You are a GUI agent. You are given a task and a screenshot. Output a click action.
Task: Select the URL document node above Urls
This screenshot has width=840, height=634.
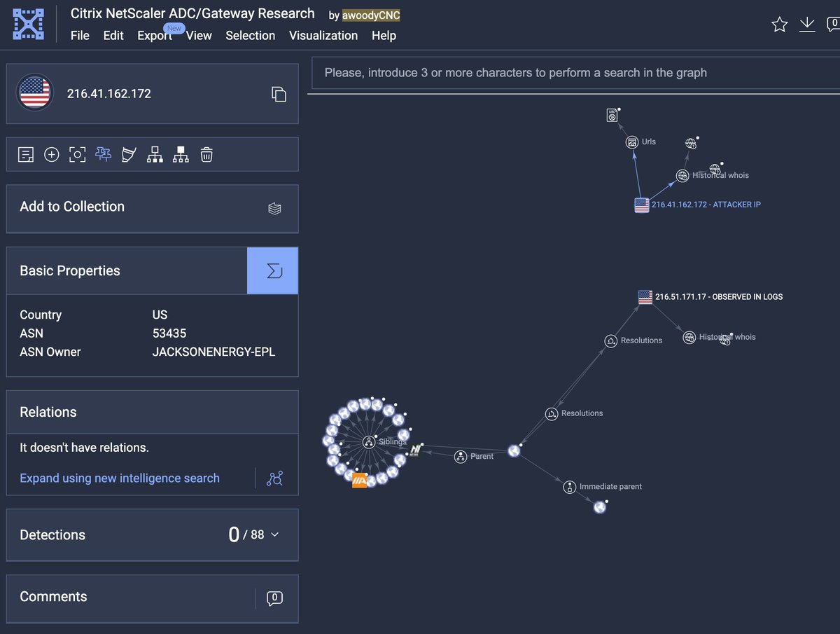[x=612, y=116]
